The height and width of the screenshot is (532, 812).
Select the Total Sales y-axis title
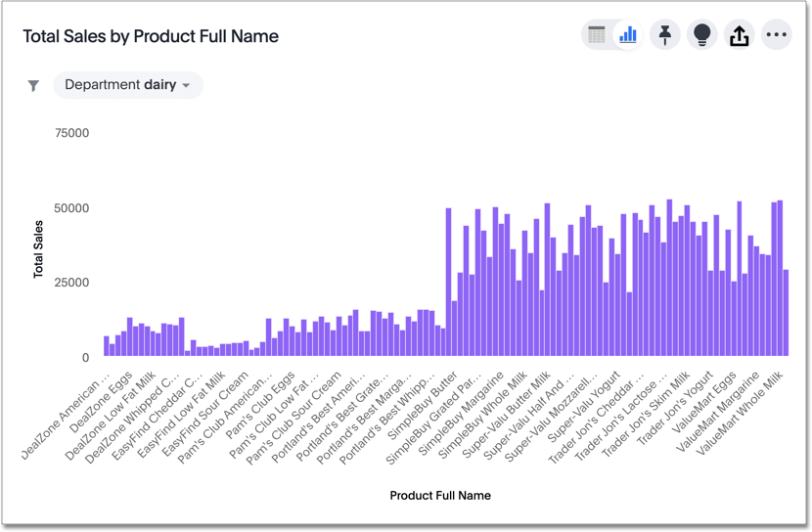click(39, 249)
